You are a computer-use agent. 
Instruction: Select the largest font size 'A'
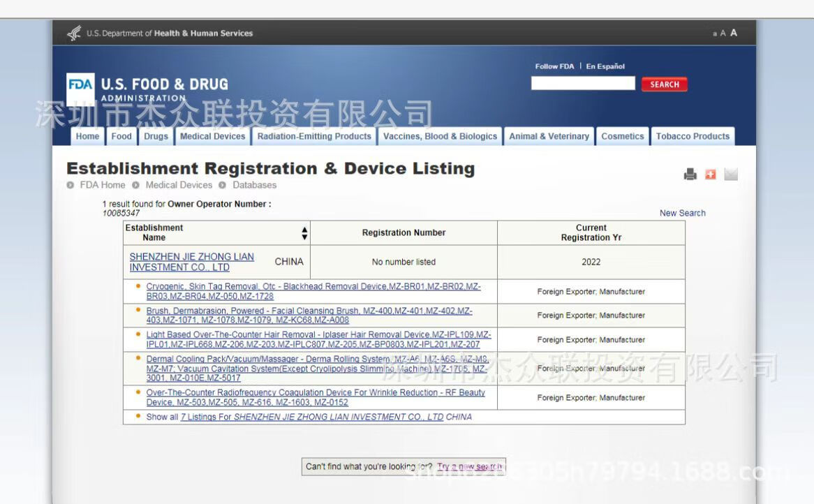pos(734,33)
